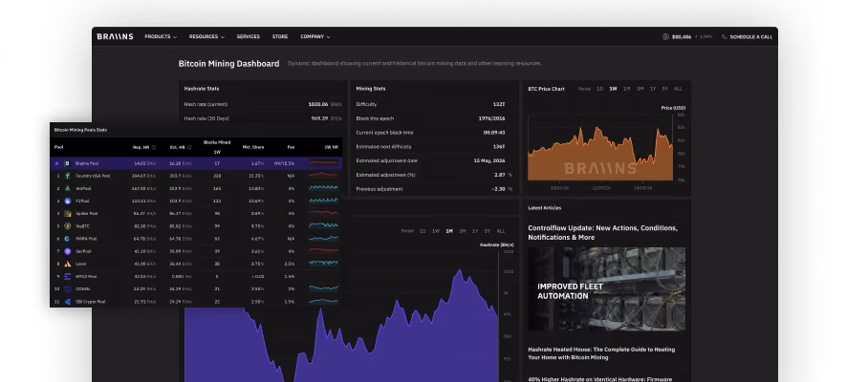The height and width of the screenshot is (382, 868).
Task: Click the Fee column header
Action: (291, 148)
